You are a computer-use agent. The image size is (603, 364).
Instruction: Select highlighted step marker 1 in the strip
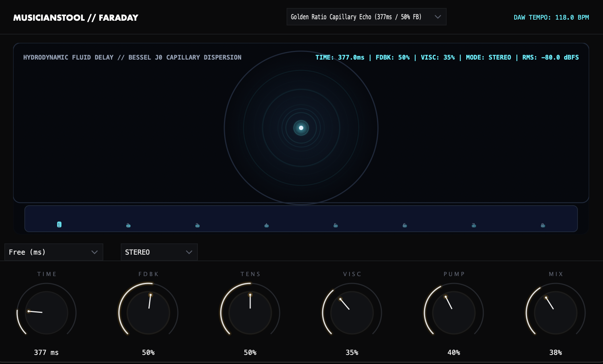pyautogui.click(x=59, y=225)
